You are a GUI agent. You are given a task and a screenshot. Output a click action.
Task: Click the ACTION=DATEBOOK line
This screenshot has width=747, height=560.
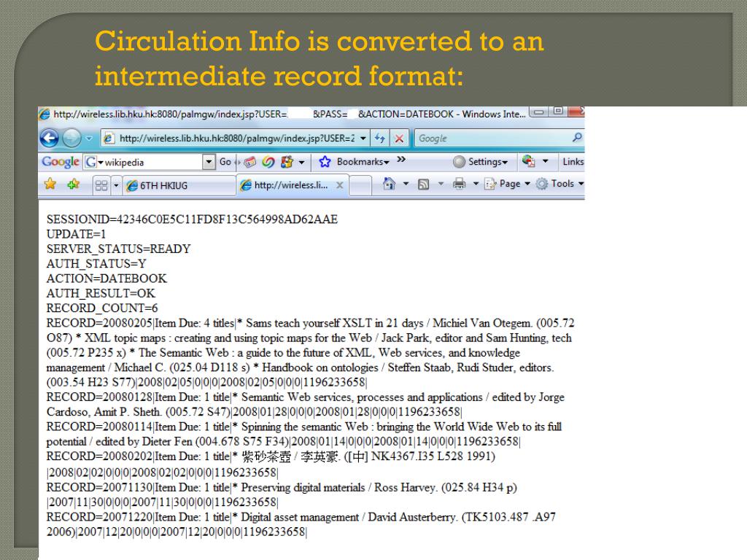(107, 279)
